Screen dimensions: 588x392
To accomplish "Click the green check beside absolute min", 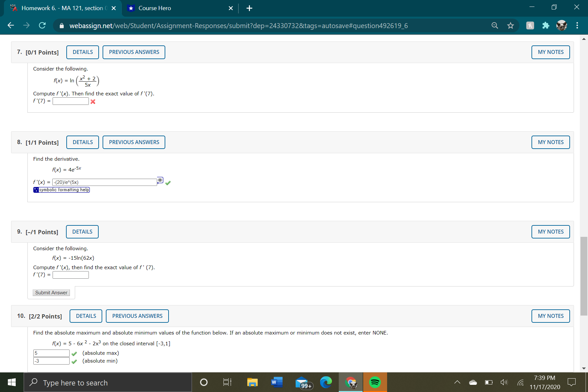I will 74,362.
